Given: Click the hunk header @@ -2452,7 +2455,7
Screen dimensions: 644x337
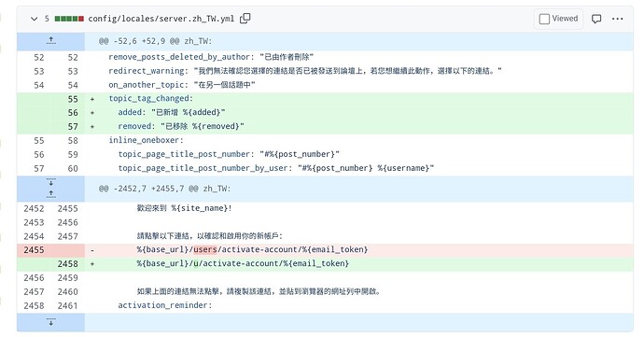Looking at the screenshot, I should click(164, 189).
